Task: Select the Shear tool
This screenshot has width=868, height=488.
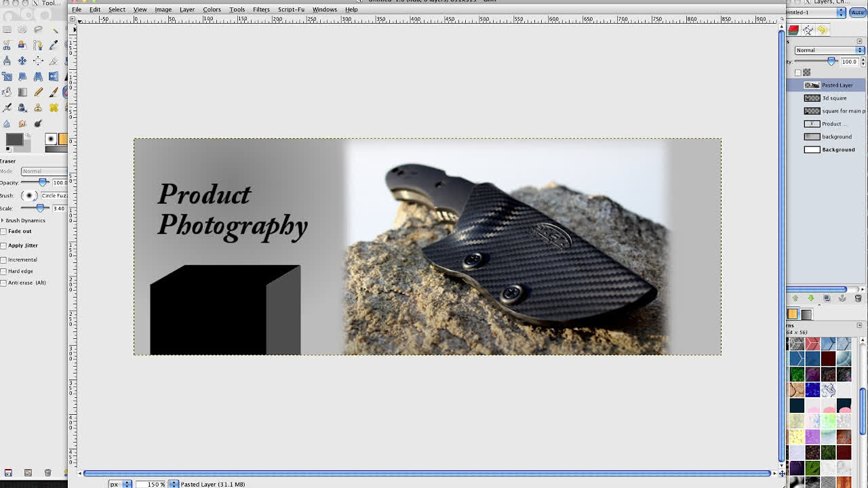Action: (x=22, y=76)
